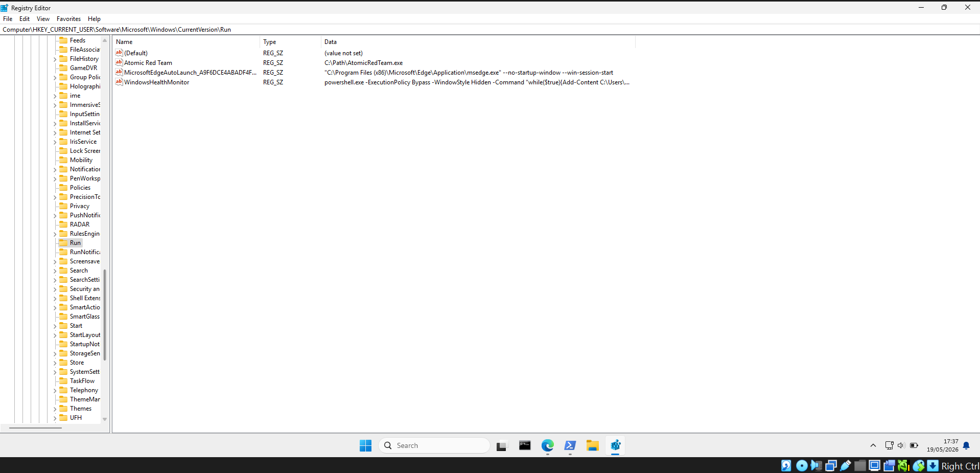This screenshot has height=473, width=980.
Task: Click the battery icon in system tray
Action: point(914,445)
